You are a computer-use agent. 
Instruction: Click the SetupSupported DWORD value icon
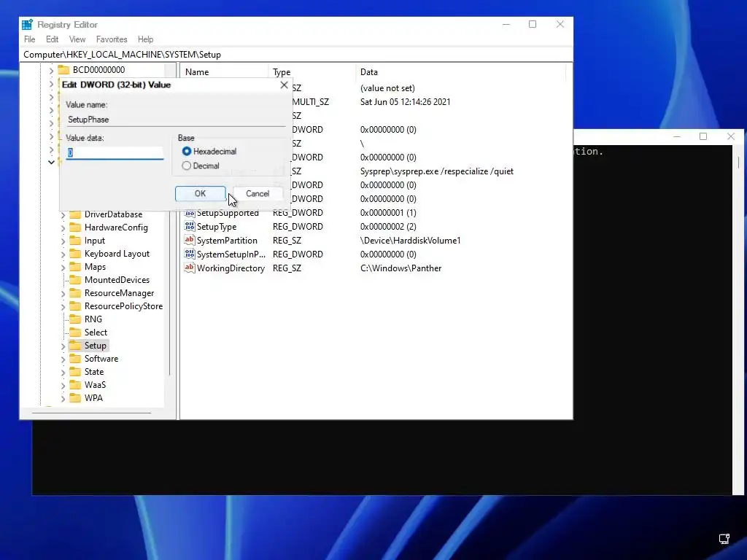point(190,213)
